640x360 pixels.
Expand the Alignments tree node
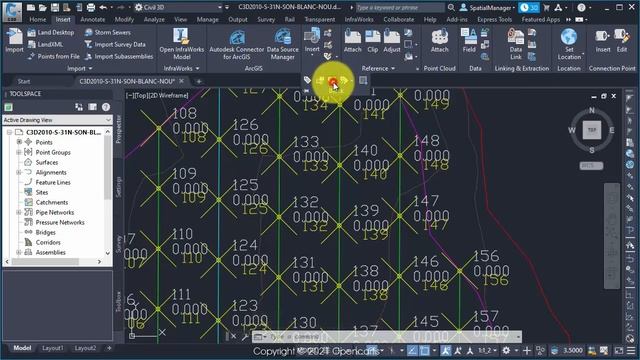point(19,172)
